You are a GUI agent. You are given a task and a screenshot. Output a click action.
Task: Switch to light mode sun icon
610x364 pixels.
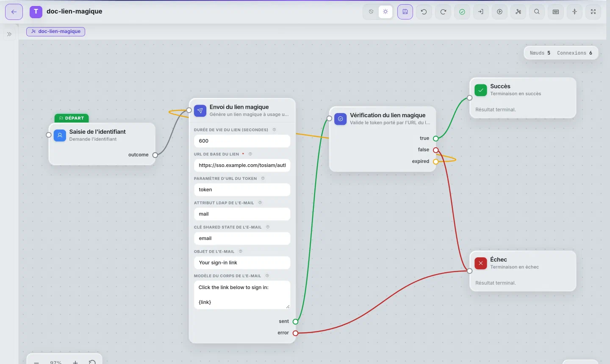pos(385,12)
